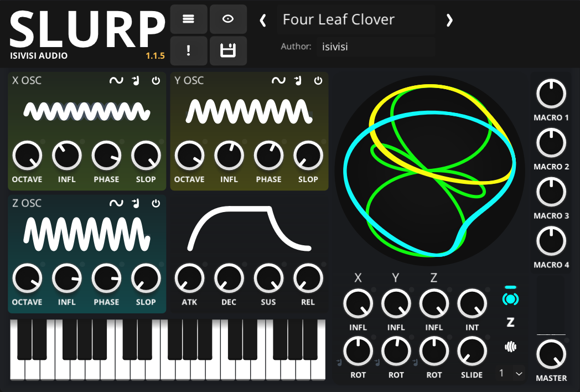Click Y ROT knob
Viewport: 580px width, 392px height.
click(396, 351)
